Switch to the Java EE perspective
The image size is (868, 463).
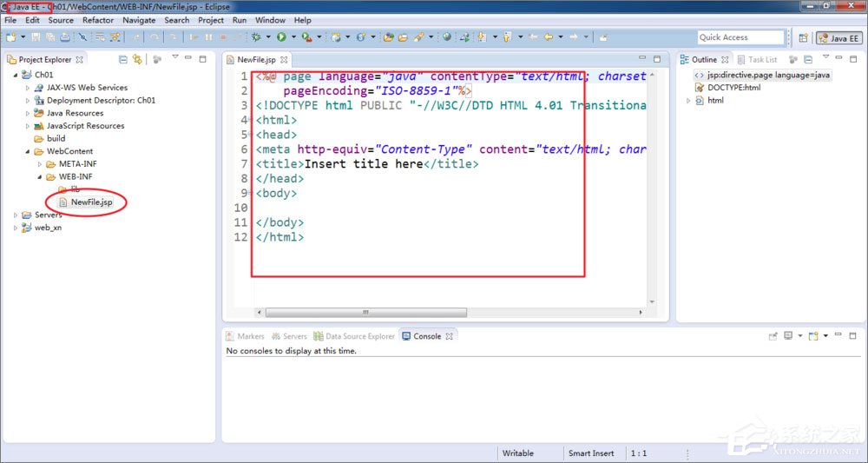pyautogui.click(x=838, y=37)
